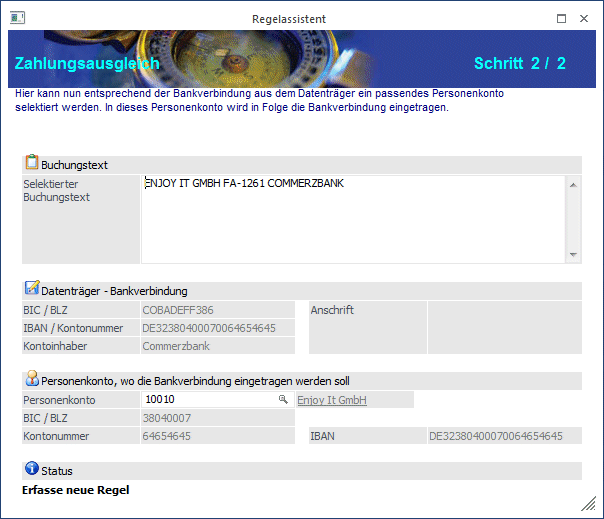Select the Kontonummer field showing 64654645
Viewport: 604px width, 519px height.
tap(217, 436)
